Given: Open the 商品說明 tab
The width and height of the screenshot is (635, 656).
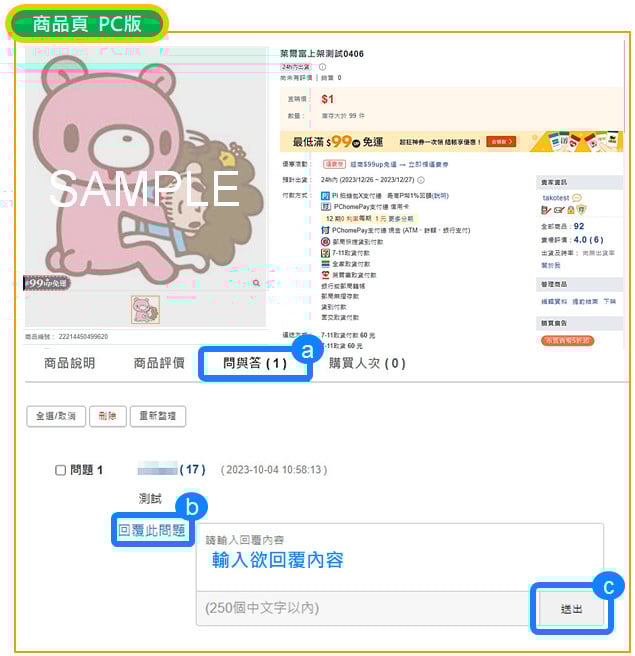Looking at the screenshot, I should [x=69, y=363].
